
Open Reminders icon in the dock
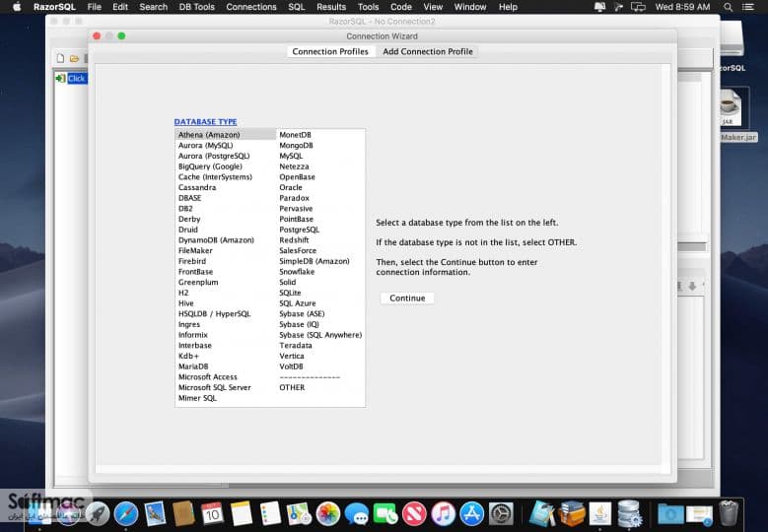tap(270, 514)
